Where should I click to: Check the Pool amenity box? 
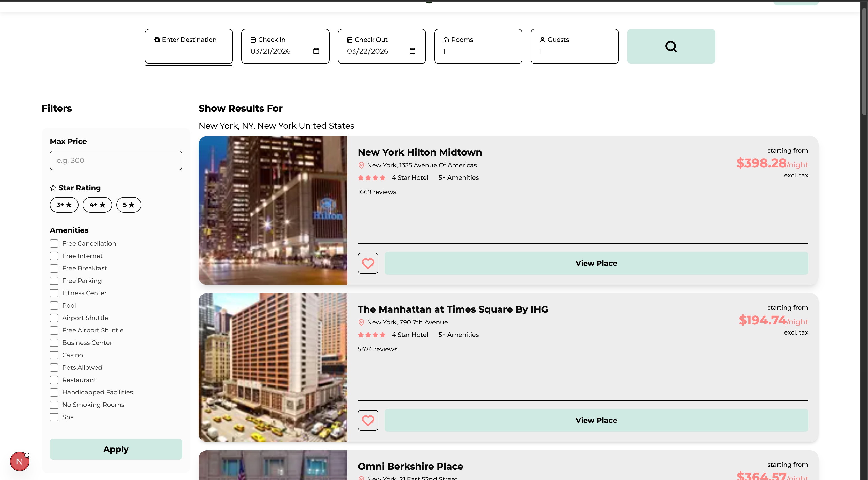54,305
